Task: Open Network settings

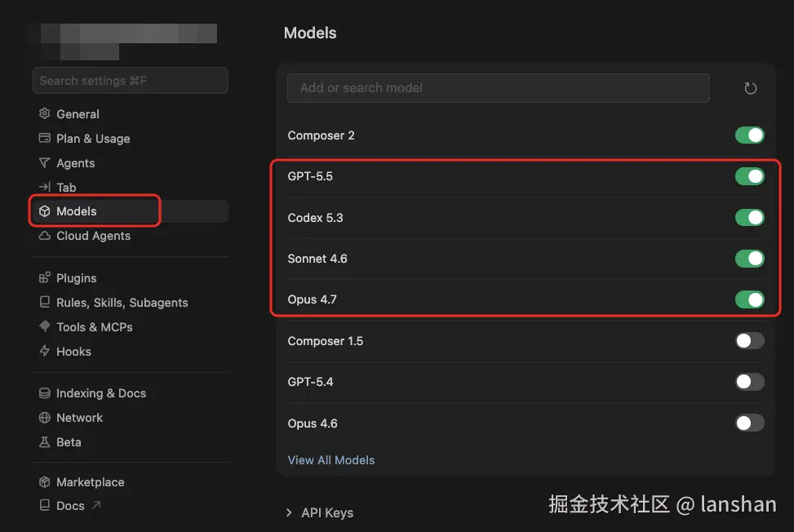Action: 130,418
